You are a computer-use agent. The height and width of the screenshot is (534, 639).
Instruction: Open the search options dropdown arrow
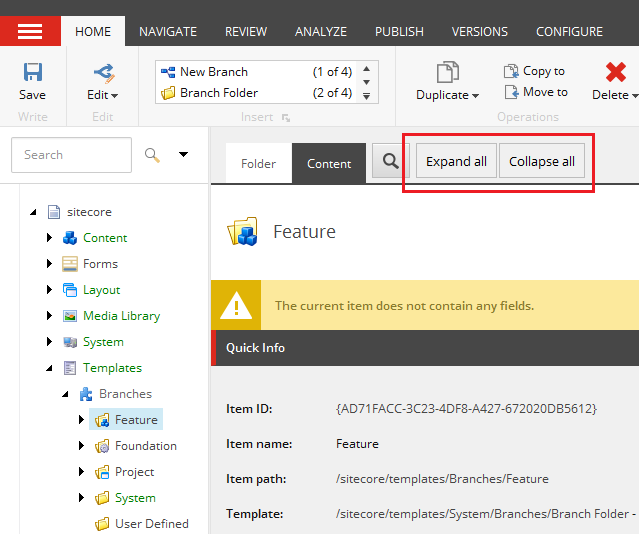tap(183, 155)
